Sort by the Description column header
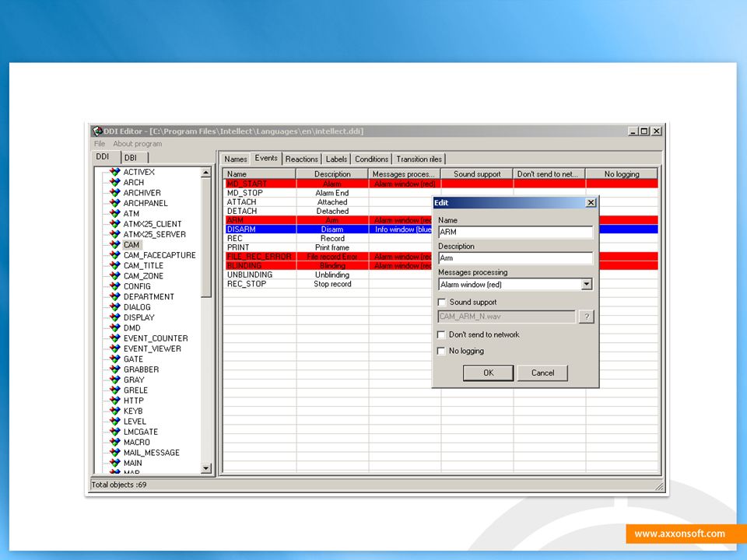 [x=332, y=173]
